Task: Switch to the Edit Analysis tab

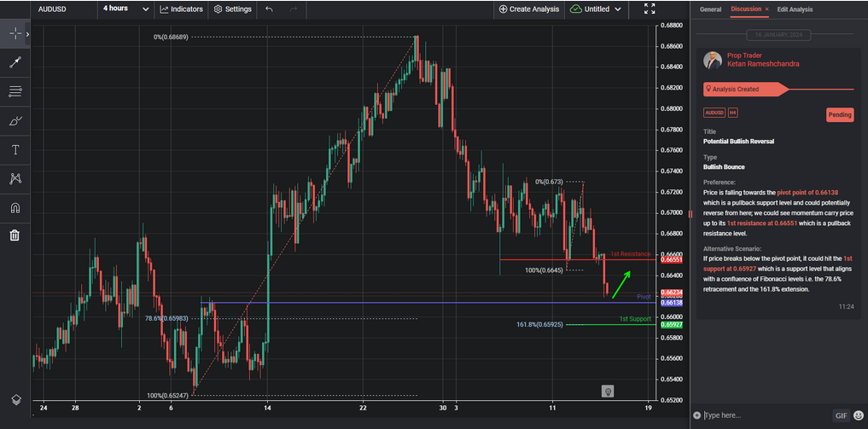Action: [795, 9]
